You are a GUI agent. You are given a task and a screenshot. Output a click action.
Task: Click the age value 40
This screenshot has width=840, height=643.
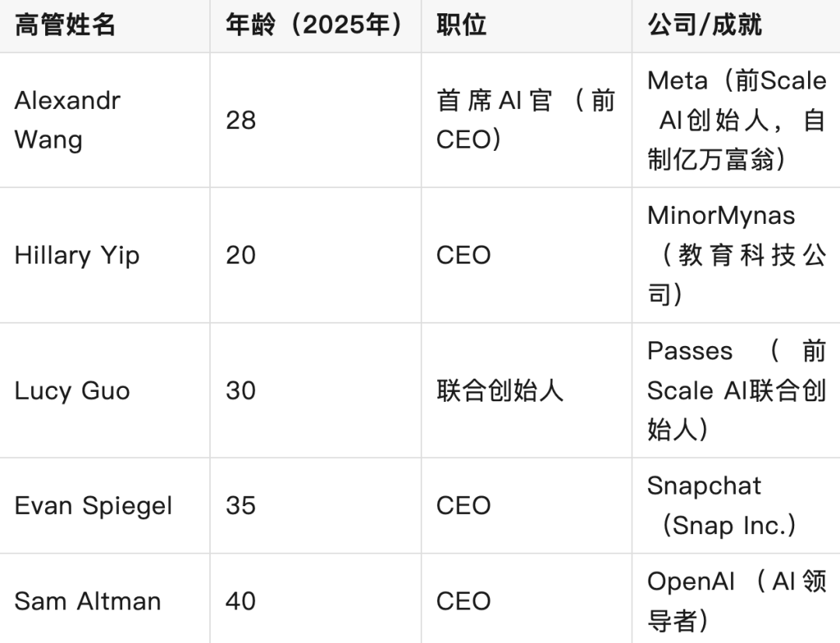(241, 601)
